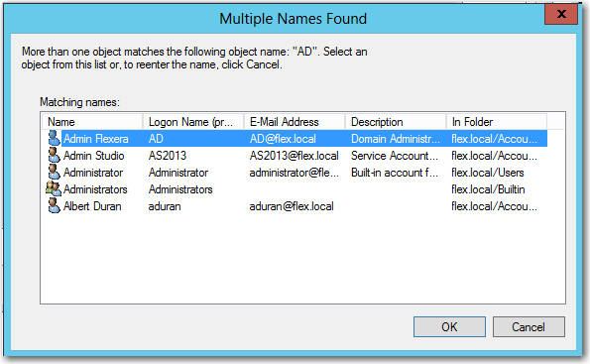The image size is (590, 364).
Task: Select the Administrator account icon
Action: (54, 173)
